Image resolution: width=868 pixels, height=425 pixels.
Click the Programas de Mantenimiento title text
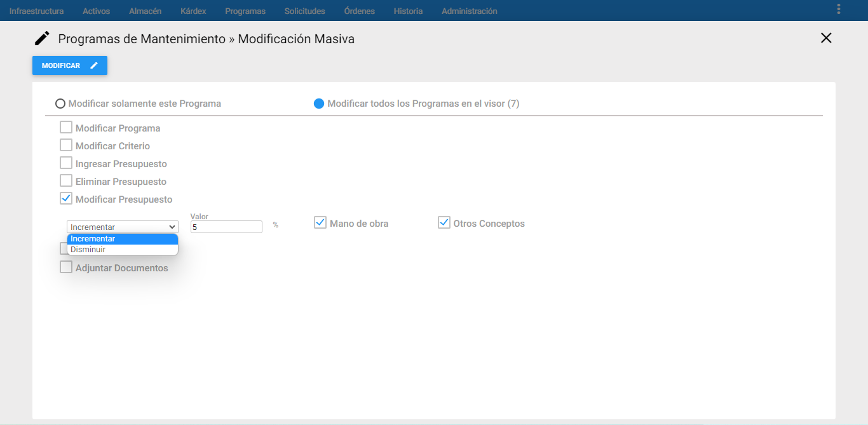pyautogui.click(x=142, y=39)
